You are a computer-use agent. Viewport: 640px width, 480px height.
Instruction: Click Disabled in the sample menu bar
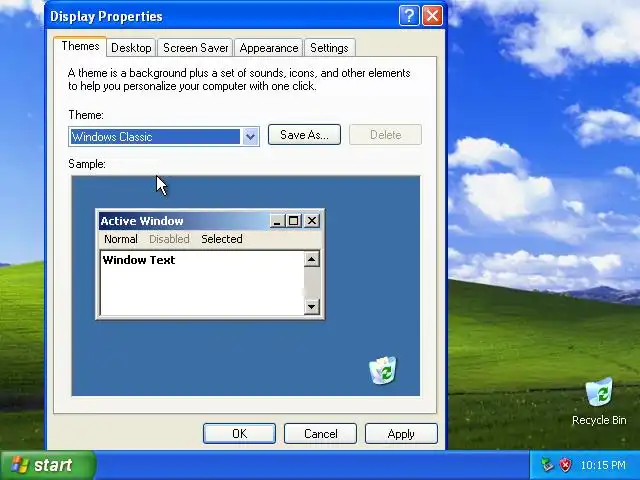click(x=169, y=239)
